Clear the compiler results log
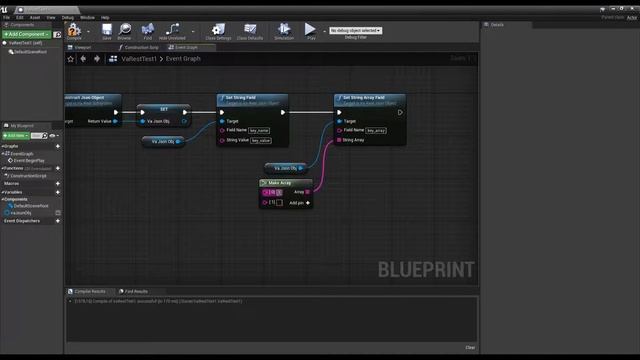The height and width of the screenshot is (360, 640). [470, 348]
